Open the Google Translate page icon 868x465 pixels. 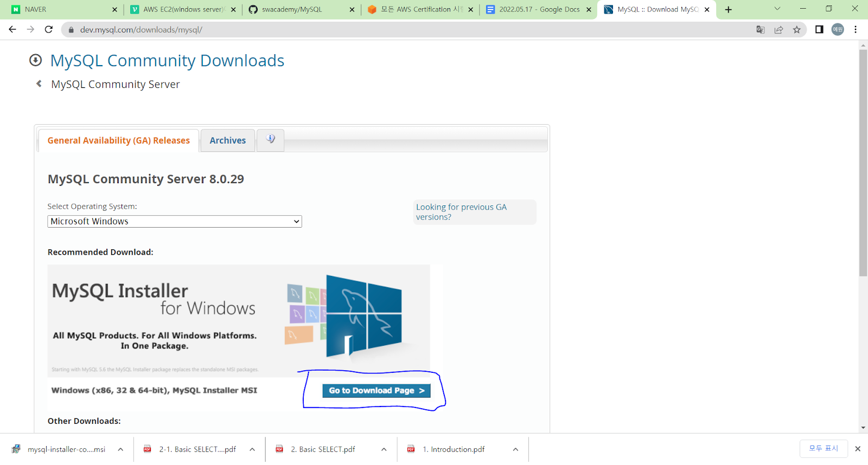[761, 30]
